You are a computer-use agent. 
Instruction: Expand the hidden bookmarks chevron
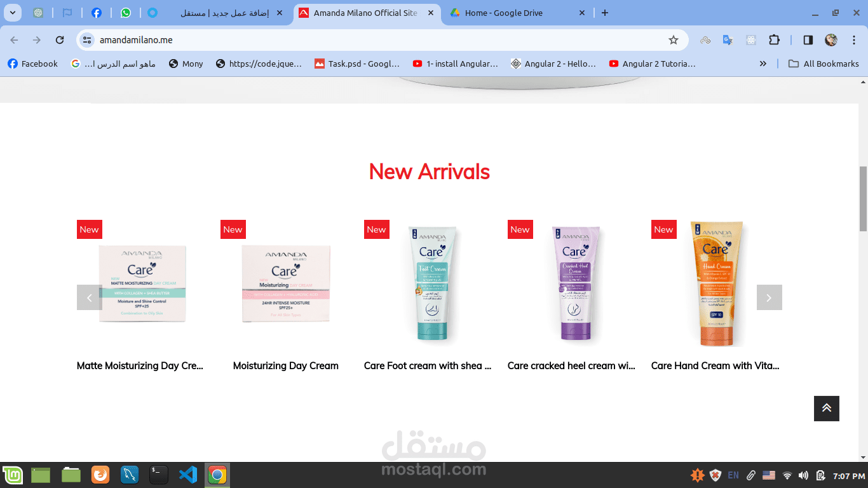763,64
